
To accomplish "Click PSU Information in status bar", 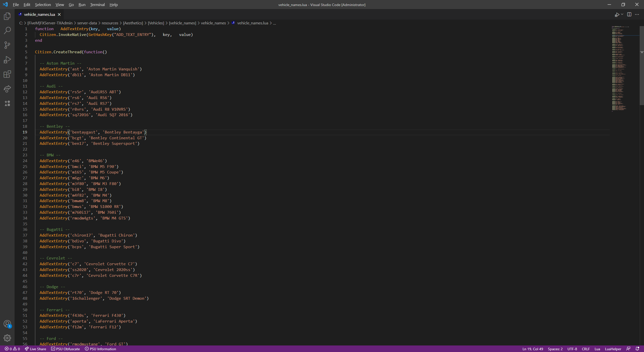I will tap(100, 349).
